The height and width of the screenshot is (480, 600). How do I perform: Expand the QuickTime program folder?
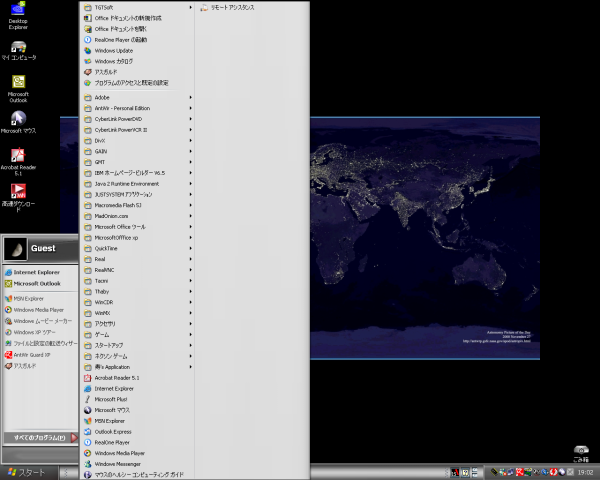(x=138, y=248)
